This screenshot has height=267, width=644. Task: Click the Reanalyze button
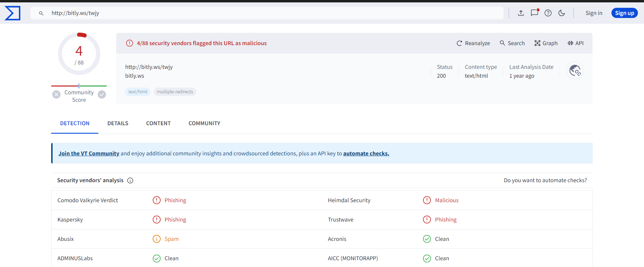click(473, 43)
